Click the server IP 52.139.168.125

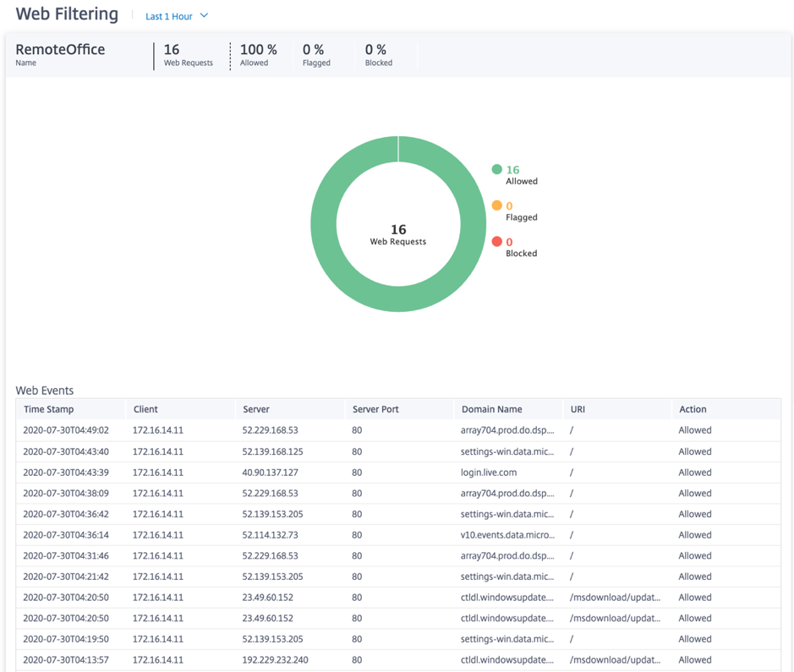(x=272, y=451)
